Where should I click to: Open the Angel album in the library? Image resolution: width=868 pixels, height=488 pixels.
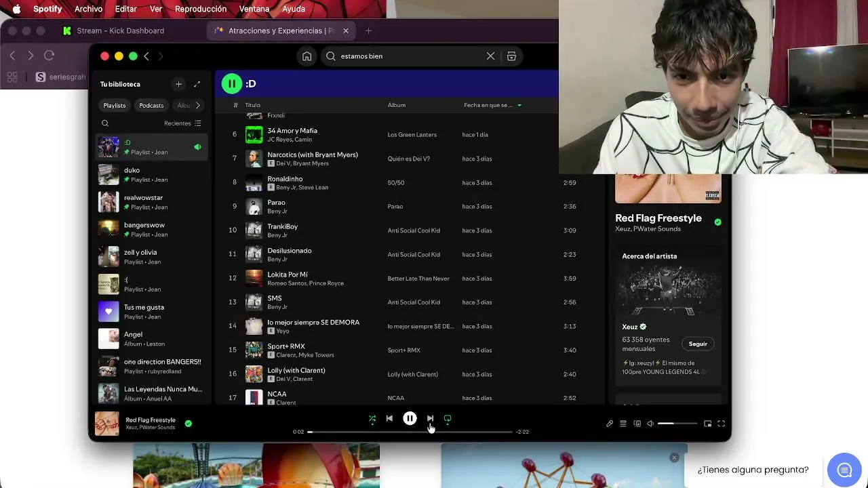click(x=151, y=339)
